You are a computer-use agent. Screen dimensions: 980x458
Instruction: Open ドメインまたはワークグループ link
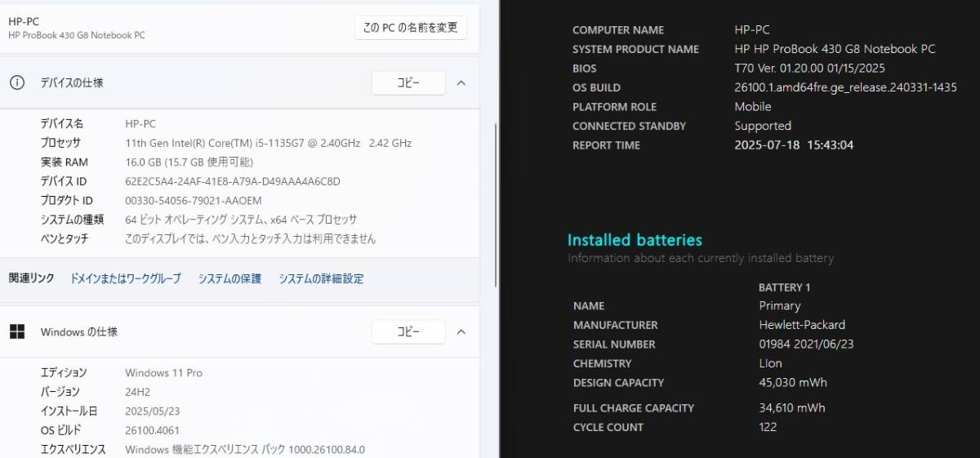tap(126, 278)
